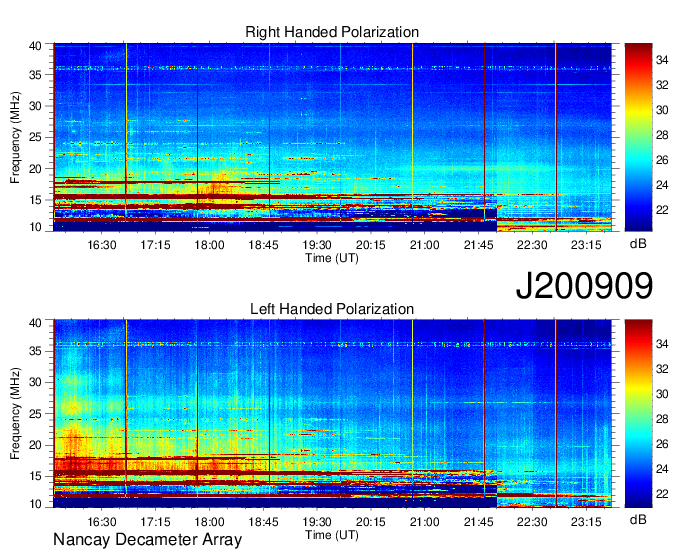Click the 16:30 time tick of bottom plot
Screen dimensions: 680x552
pyautogui.click(x=101, y=522)
